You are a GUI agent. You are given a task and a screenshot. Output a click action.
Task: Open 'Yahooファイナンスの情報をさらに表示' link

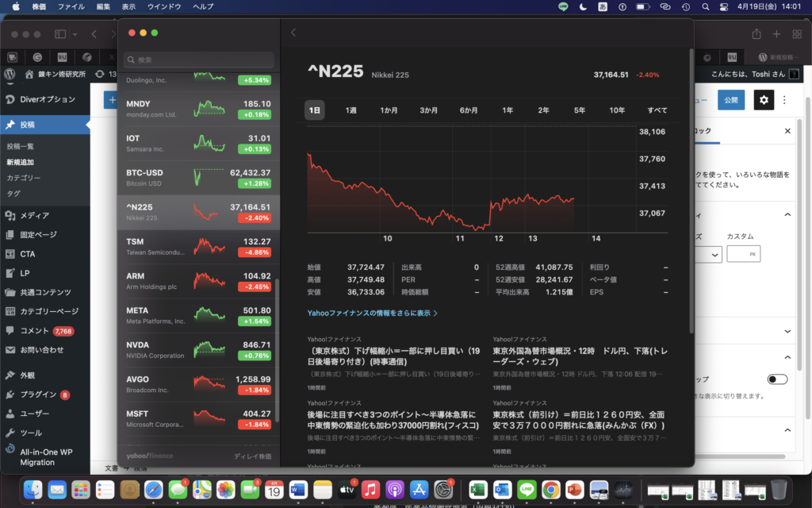pyautogui.click(x=372, y=313)
